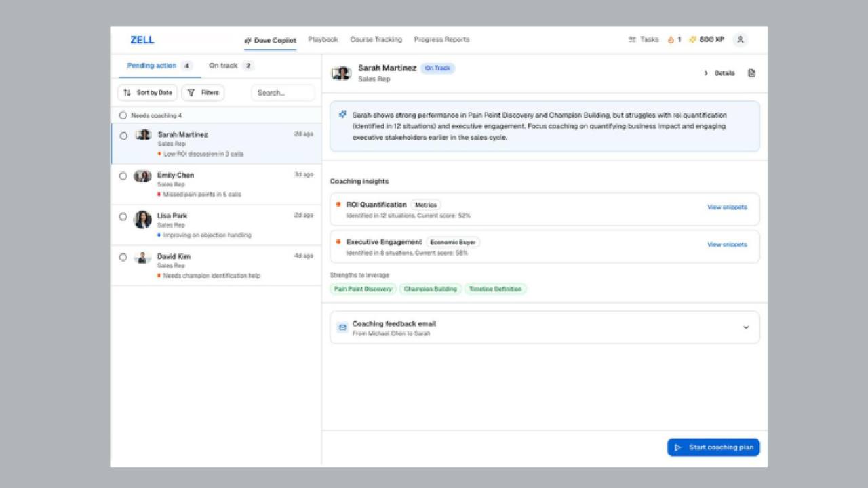Open the user profile icon

tap(741, 40)
